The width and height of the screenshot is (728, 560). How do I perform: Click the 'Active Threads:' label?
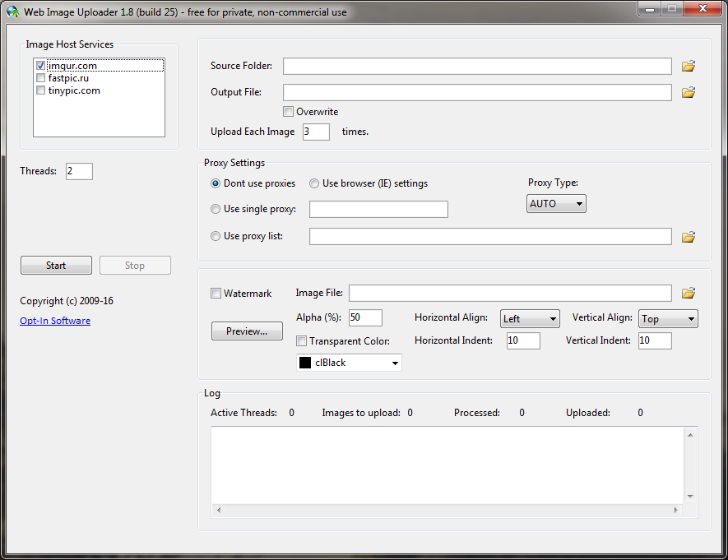243,413
